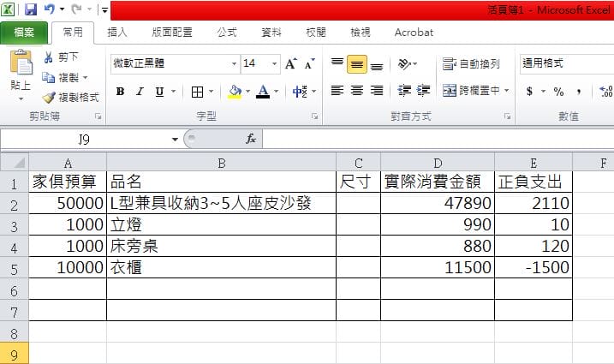This screenshot has width=614, height=364.
Task: Click the currency $ format icon
Action: coord(529,92)
